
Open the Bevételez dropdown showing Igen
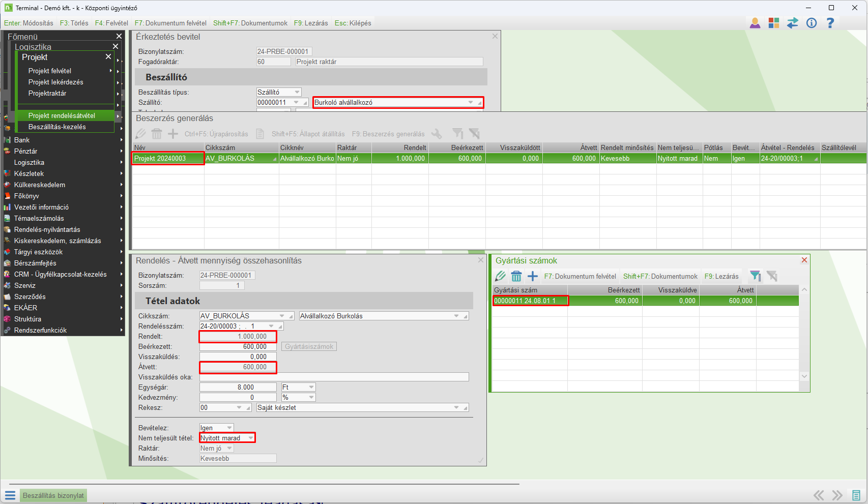pos(229,428)
